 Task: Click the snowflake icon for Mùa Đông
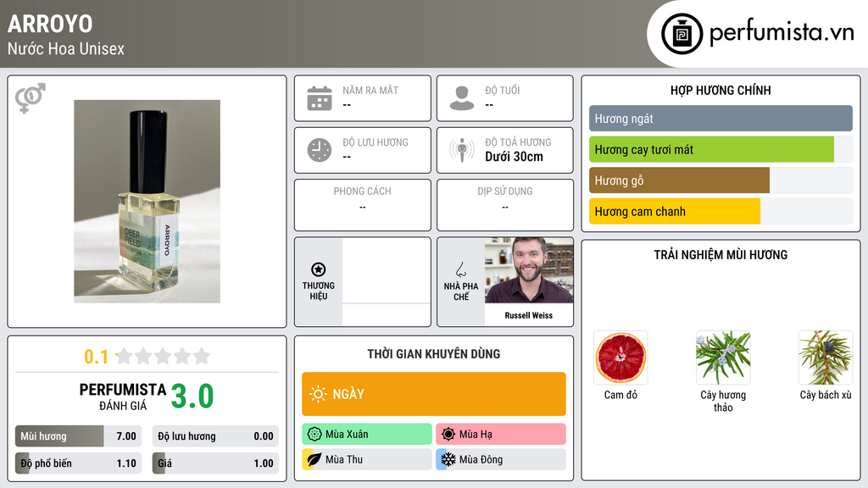(x=448, y=459)
